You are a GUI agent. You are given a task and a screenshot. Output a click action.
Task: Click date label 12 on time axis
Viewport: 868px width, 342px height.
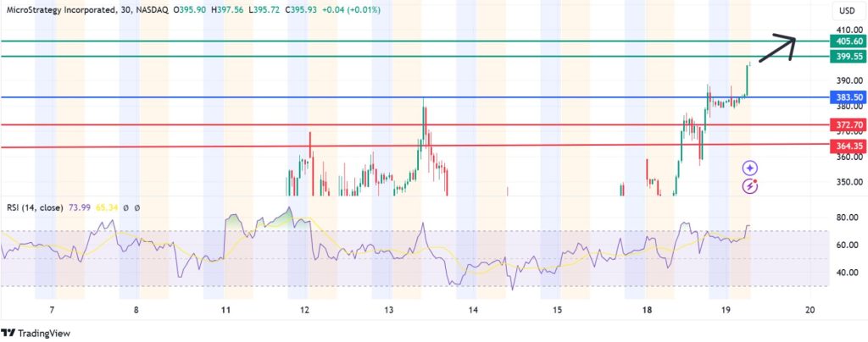coord(305,310)
